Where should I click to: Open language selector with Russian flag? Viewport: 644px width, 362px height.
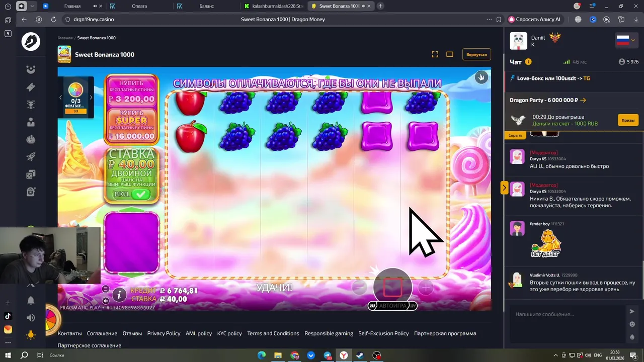(626, 40)
